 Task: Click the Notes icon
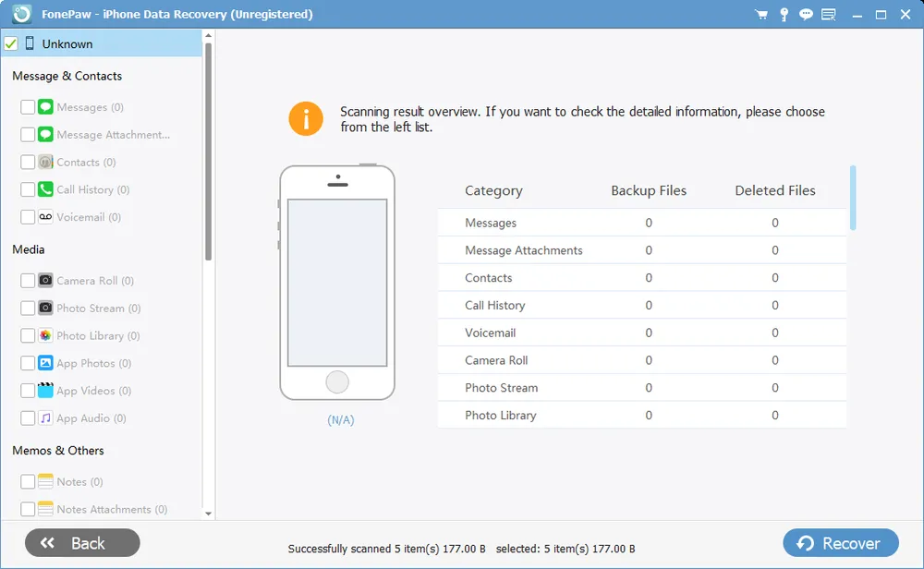coord(45,481)
